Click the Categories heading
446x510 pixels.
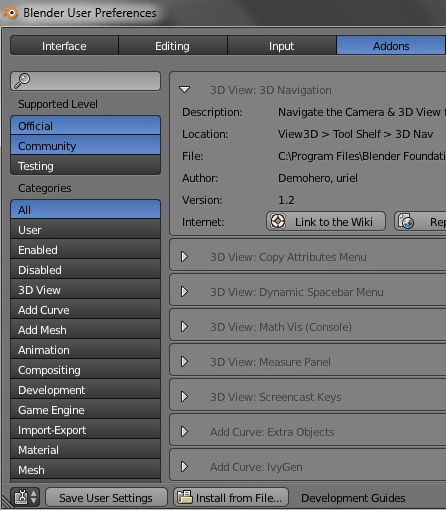tap(45, 188)
